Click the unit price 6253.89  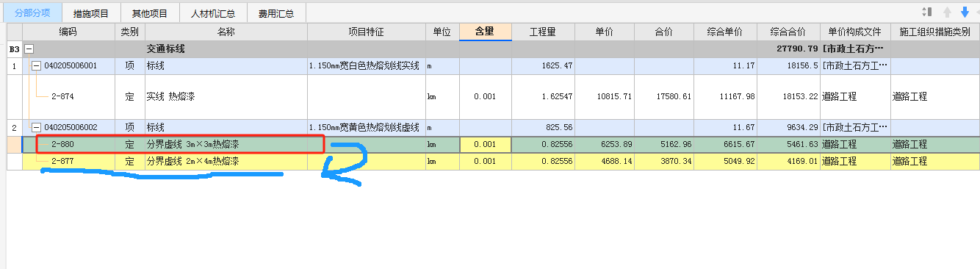pyautogui.click(x=617, y=145)
